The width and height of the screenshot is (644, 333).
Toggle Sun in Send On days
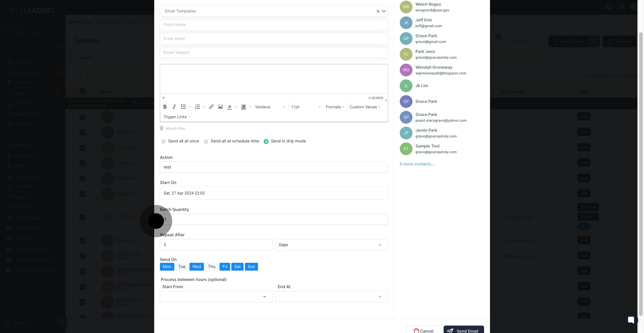(x=251, y=267)
